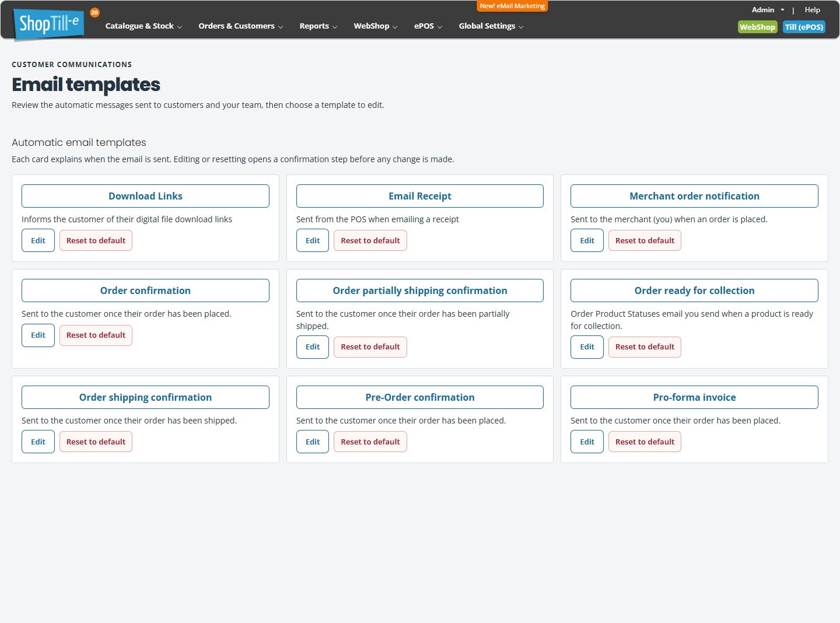Edit the Order shipping confirmation template
This screenshot has height=623, width=840.
[x=38, y=442]
